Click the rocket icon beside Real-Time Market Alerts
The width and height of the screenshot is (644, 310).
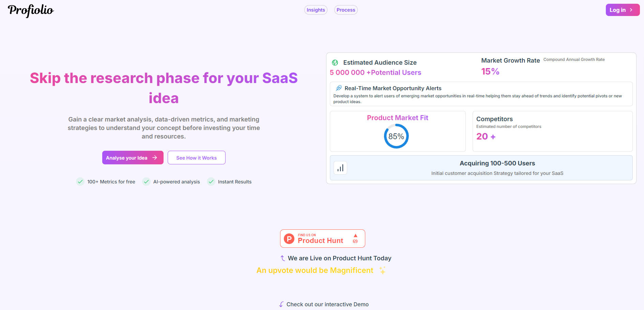[x=339, y=88]
